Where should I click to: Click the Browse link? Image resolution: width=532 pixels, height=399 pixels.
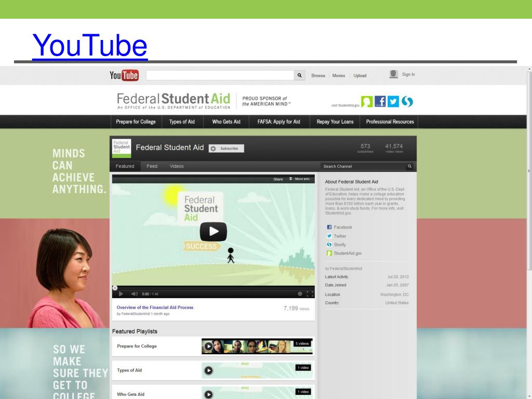[318, 76]
